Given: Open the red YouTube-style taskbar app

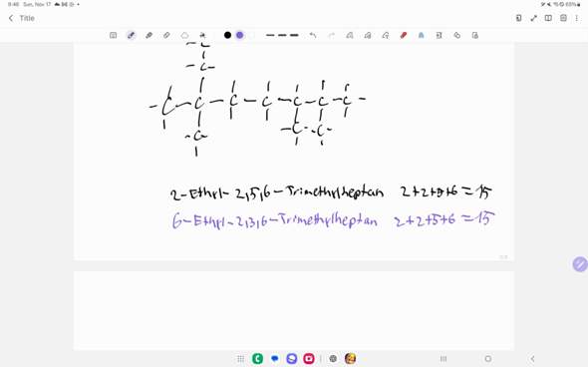Looking at the screenshot, I should (x=309, y=359).
